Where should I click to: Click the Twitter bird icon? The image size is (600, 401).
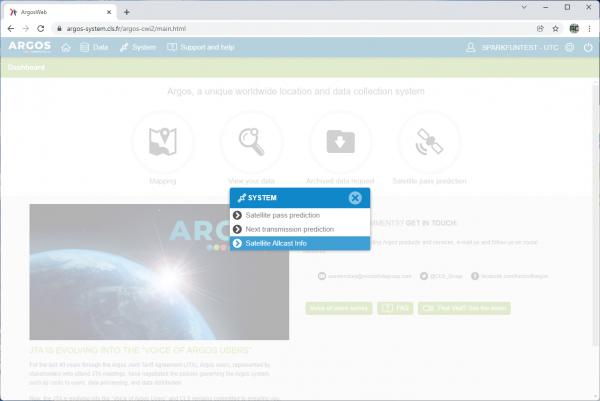(424, 276)
